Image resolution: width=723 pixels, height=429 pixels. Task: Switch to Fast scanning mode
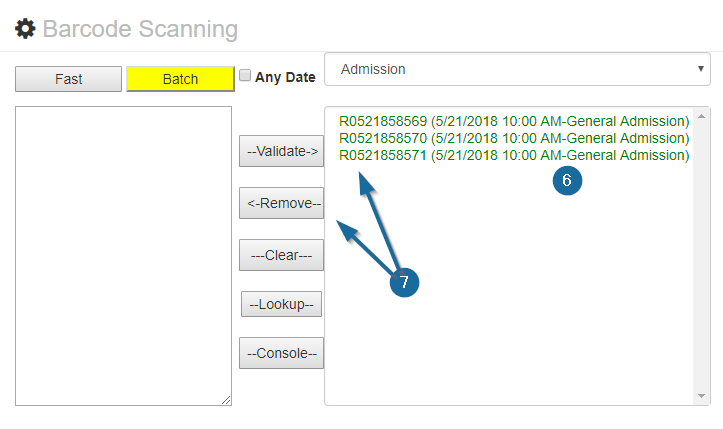68,79
